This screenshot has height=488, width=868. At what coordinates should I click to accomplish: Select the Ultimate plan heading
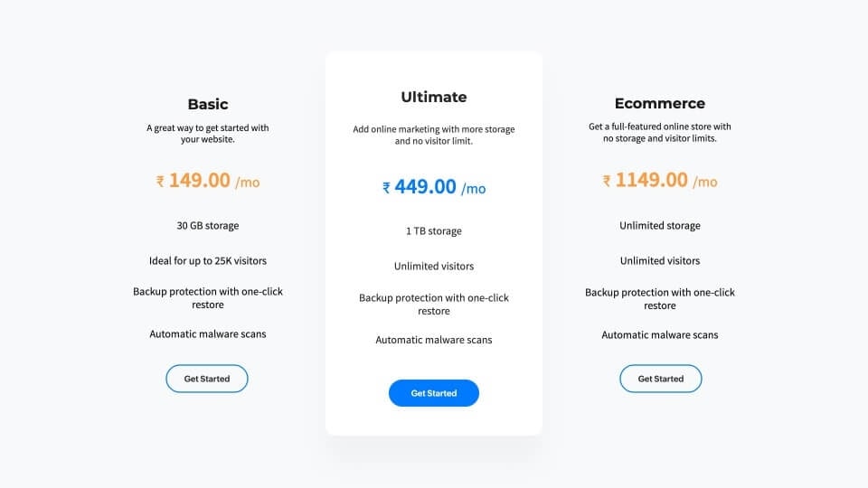(433, 97)
